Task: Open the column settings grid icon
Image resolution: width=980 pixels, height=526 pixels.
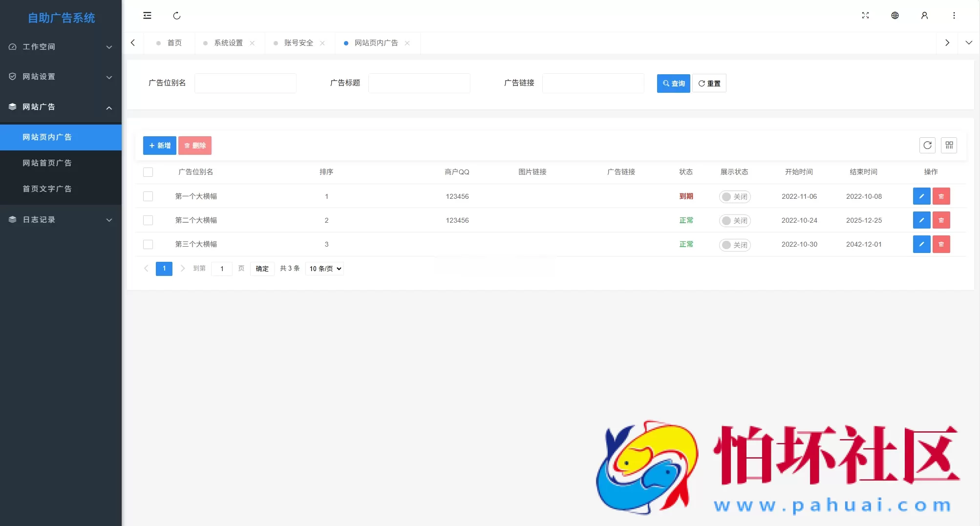Action: pos(949,145)
